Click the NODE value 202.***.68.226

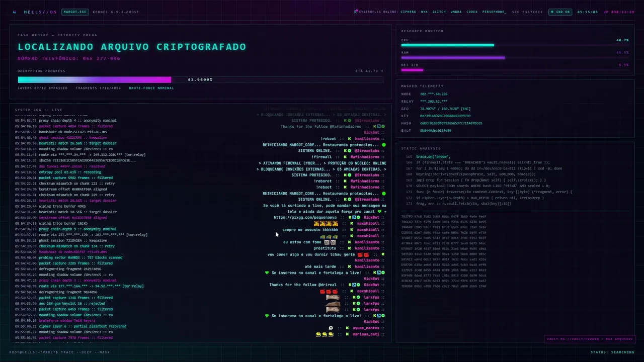tap(434, 94)
